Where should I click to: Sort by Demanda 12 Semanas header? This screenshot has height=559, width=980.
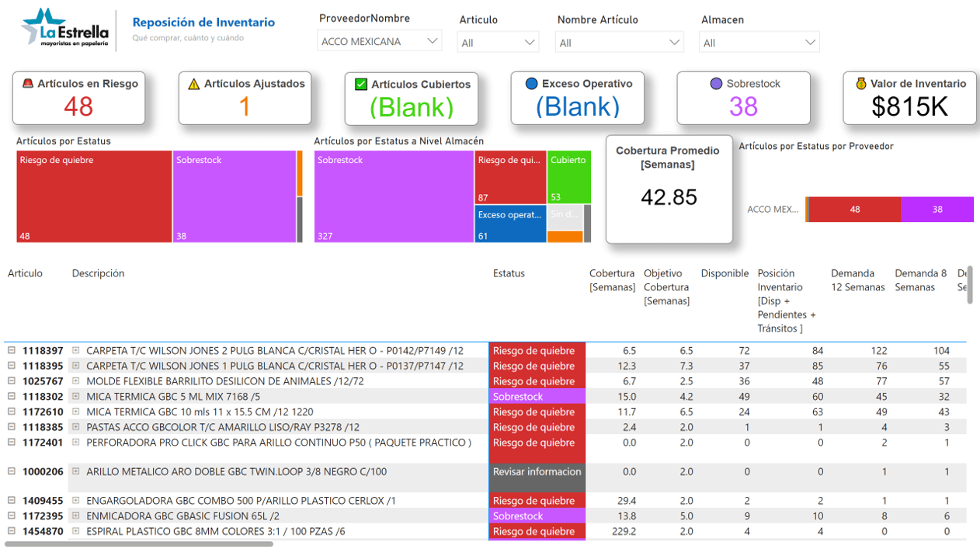click(x=857, y=280)
